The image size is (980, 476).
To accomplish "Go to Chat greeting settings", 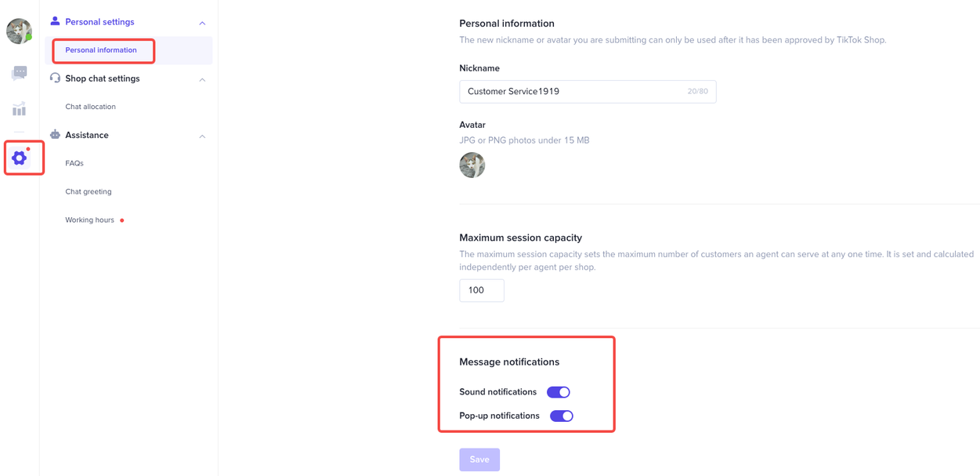I will 89,191.
